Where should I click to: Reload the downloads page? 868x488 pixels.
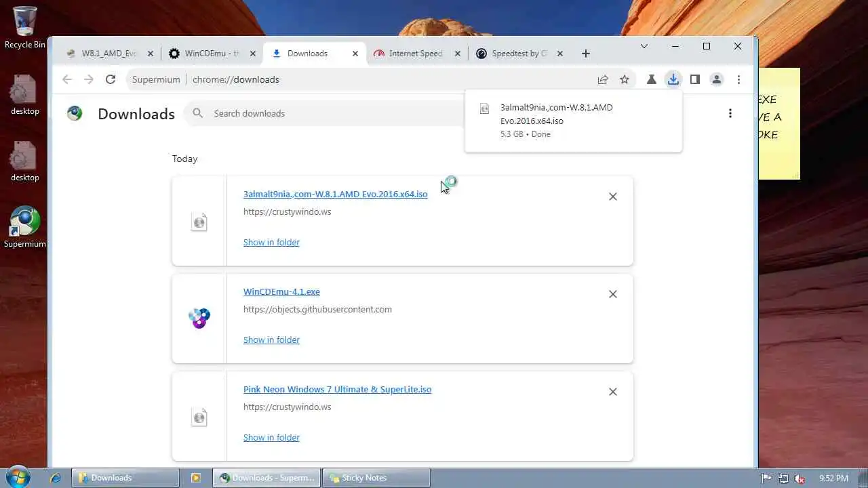[111, 79]
